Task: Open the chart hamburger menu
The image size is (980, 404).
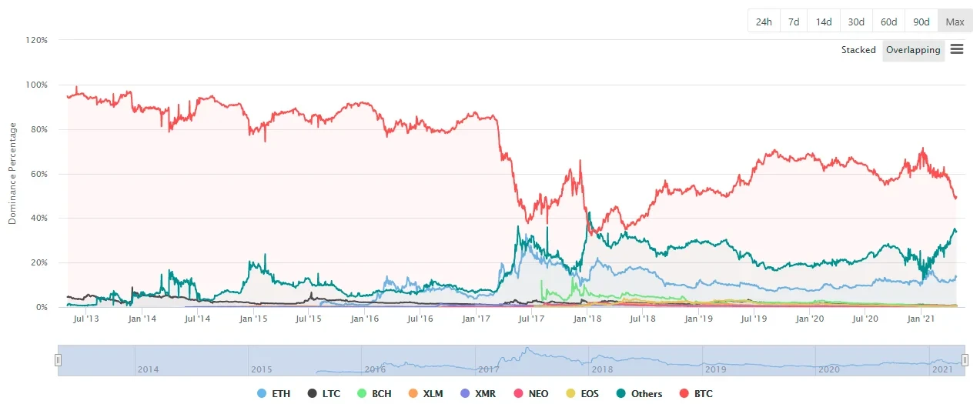Action: click(957, 49)
